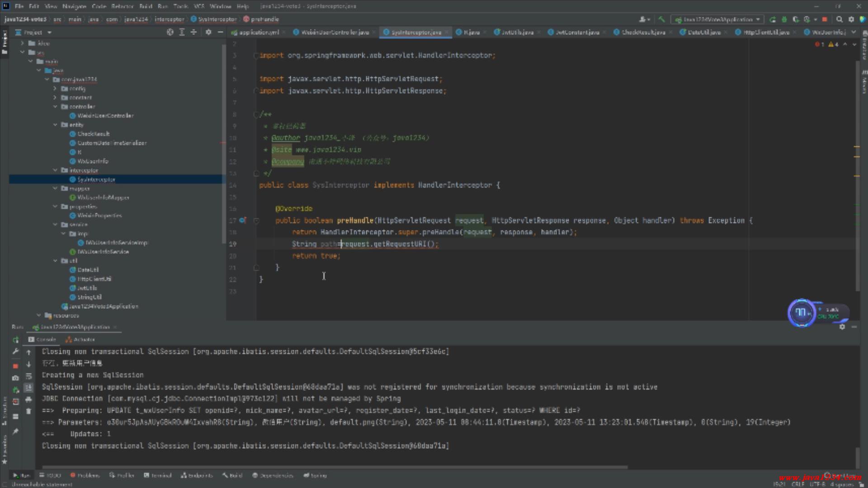Open the Terminal tool window button

coord(158,475)
